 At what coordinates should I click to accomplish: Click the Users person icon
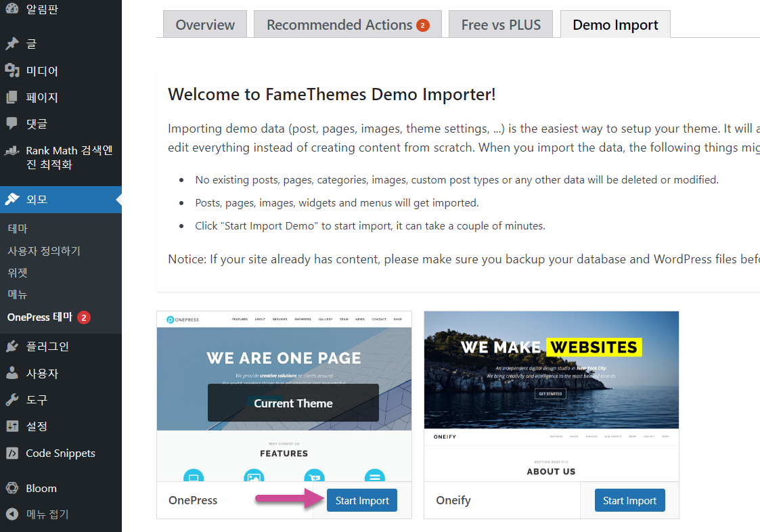(x=12, y=373)
